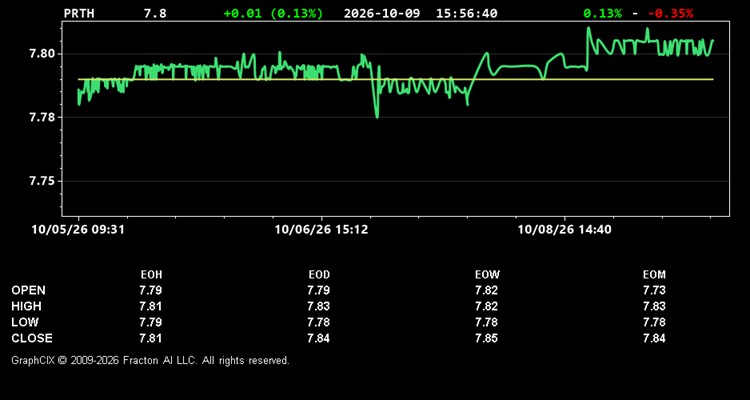Click the EOM OPEN value 7.73

coord(654,290)
